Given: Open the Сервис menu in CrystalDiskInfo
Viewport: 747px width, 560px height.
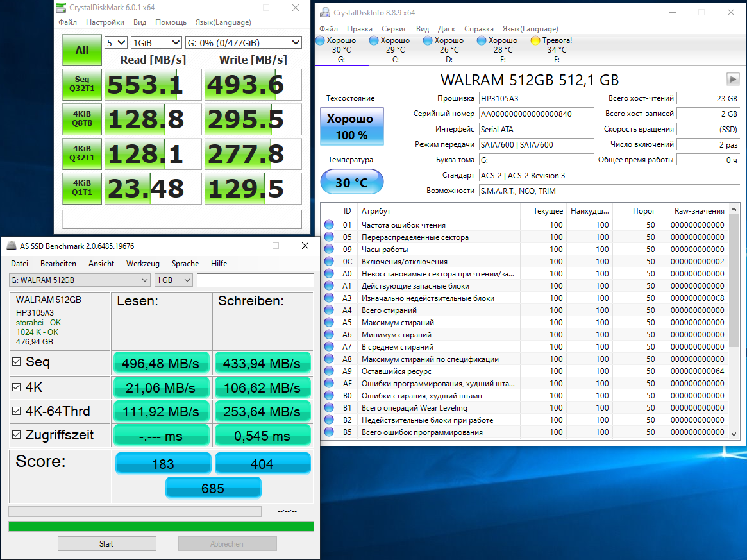Looking at the screenshot, I should (394, 29).
